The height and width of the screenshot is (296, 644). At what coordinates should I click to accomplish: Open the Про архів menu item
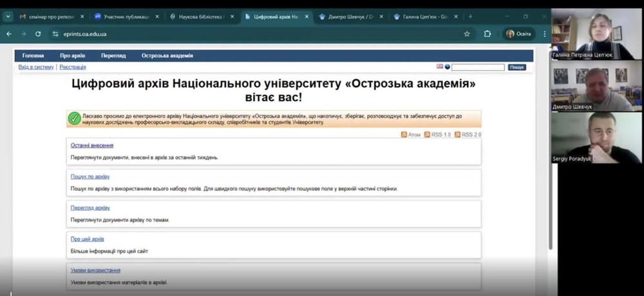tap(72, 55)
